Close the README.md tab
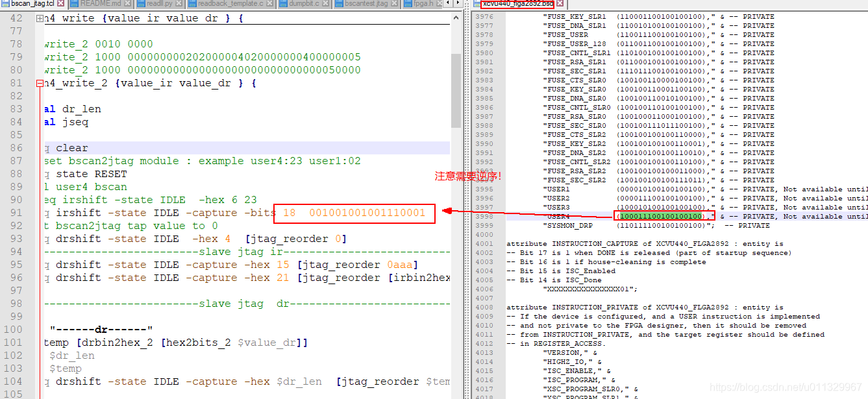868x399 pixels. pos(127,4)
